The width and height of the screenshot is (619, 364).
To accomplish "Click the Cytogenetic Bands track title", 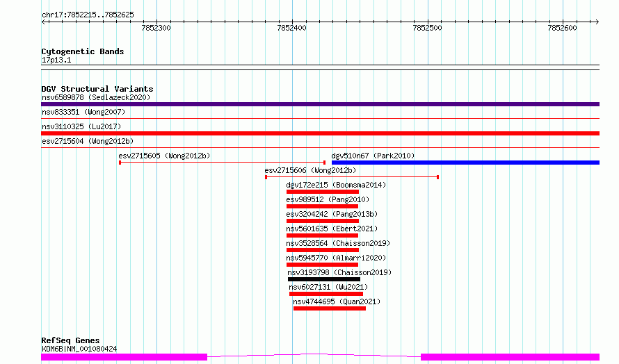I will tap(83, 51).
